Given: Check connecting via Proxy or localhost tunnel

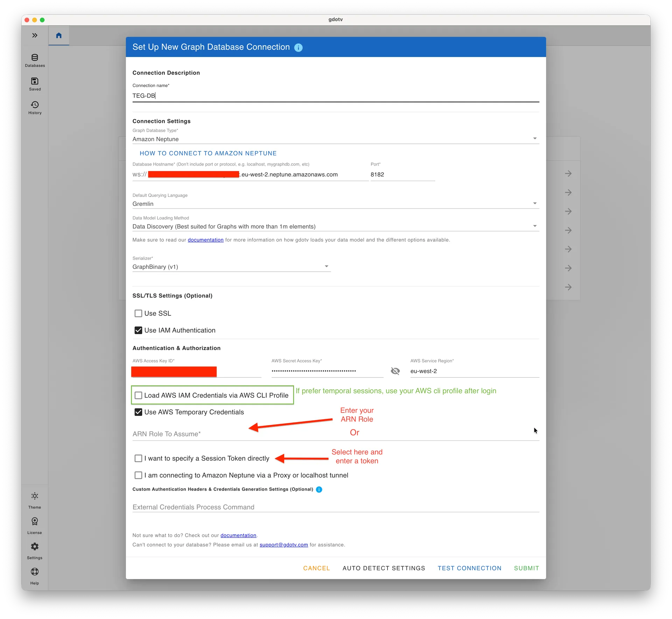Looking at the screenshot, I should tap(138, 475).
